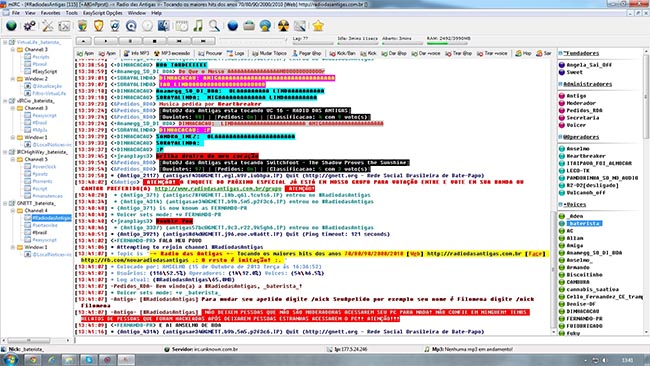
Task: Collapse Channel 4 folder under GNETT
Action: click(13, 211)
